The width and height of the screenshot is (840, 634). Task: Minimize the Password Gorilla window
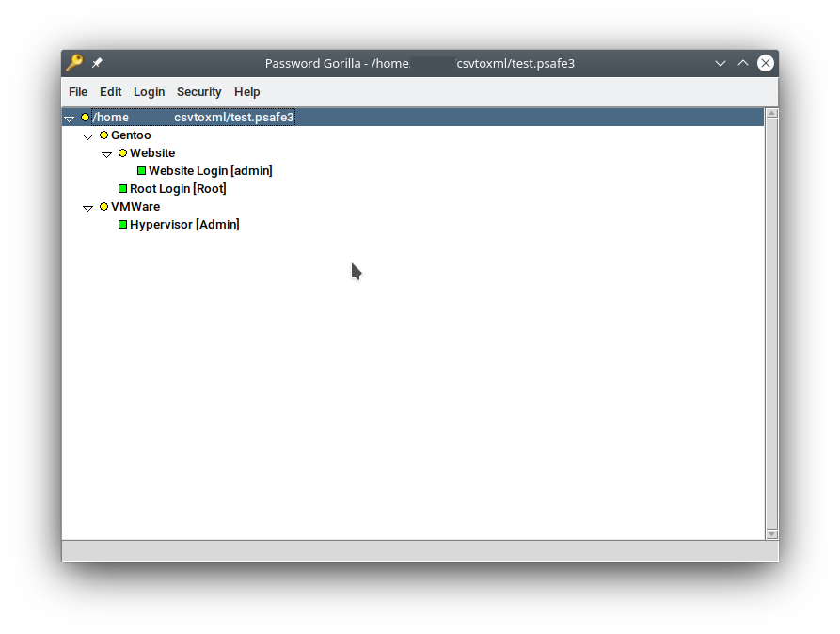pos(721,63)
